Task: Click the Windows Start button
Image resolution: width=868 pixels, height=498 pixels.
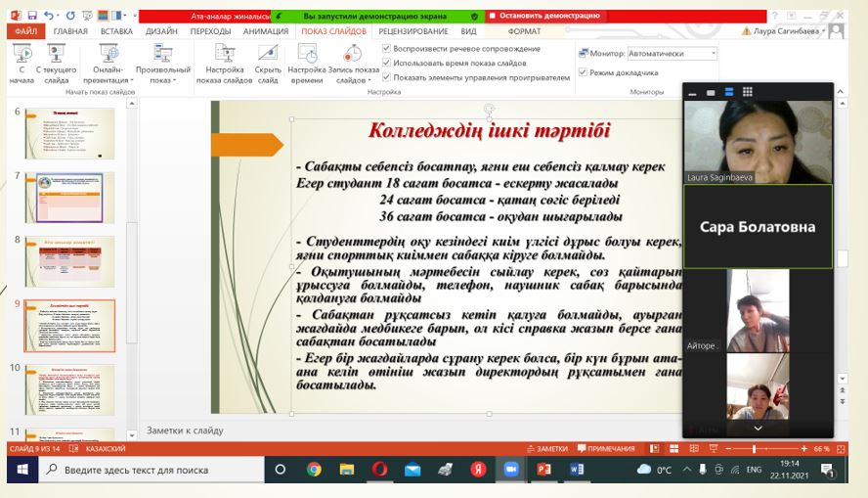Action: (x=22, y=470)
